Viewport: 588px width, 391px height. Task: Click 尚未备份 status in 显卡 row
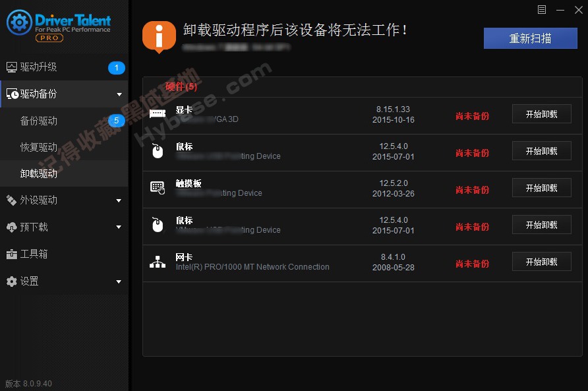click(x=472, y=116)
